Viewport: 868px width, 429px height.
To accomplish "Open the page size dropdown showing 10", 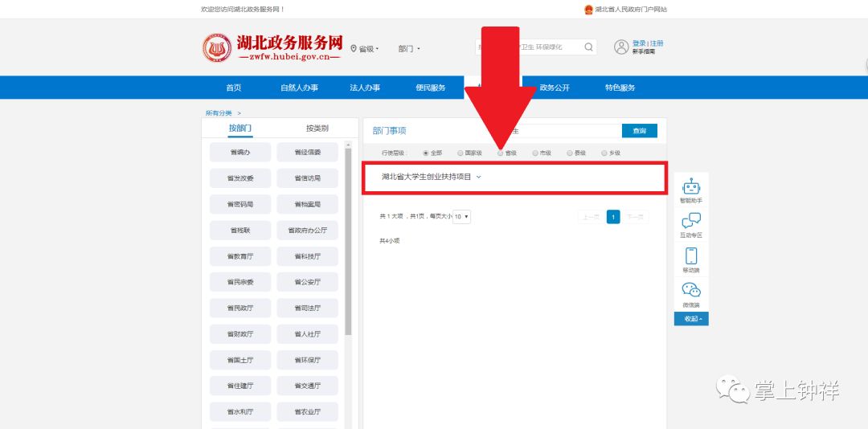I will (x=461, y=217).
